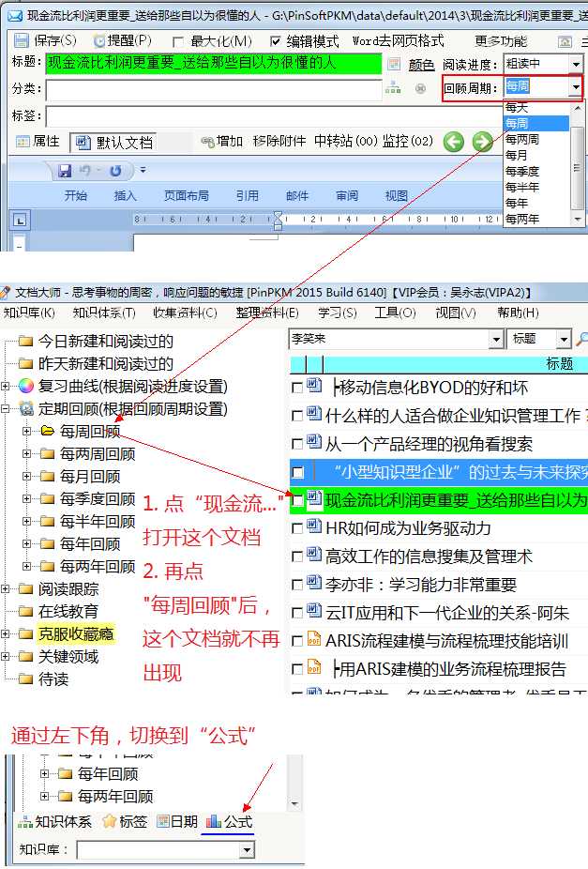Click the 移除附件 button
The width and height of the screenshot is (588, 869).
279,142
